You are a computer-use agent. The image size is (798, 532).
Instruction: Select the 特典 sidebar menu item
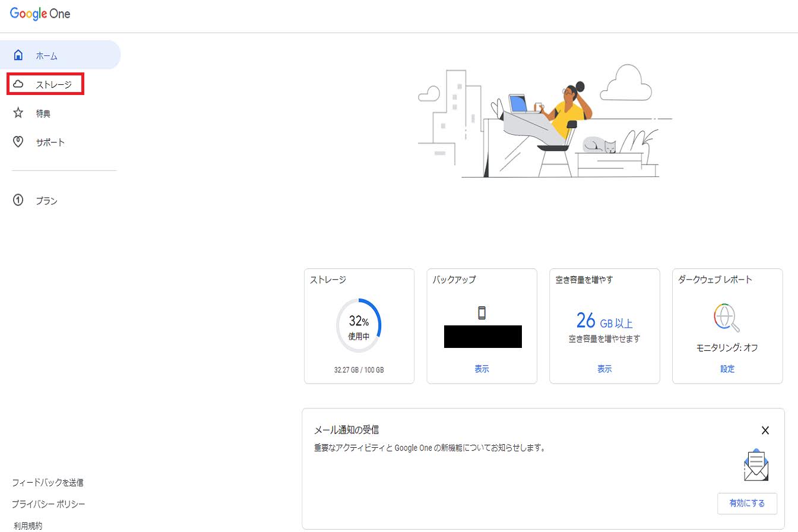[x=43, y=113]
